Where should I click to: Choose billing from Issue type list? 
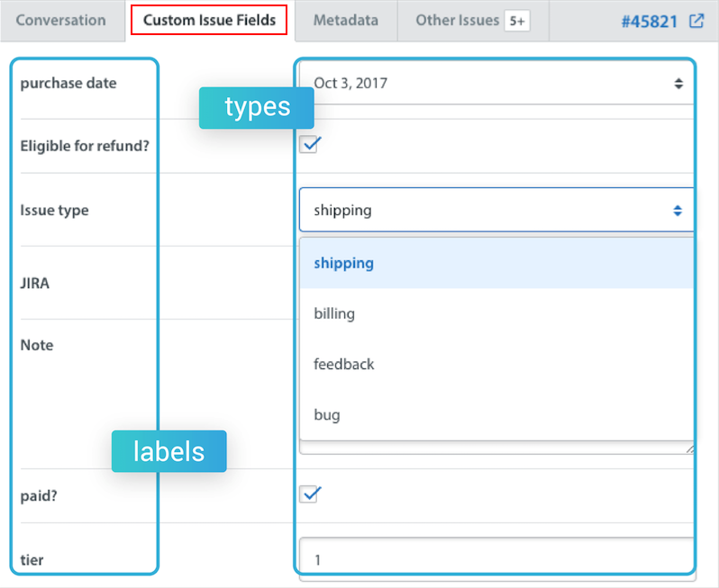pyautogui.click(x=334, y=314)
